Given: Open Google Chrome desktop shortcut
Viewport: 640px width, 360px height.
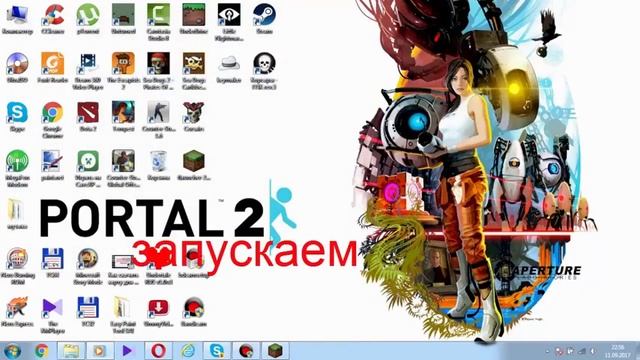Looking at the screenshot, I should [x=53, y=113].
